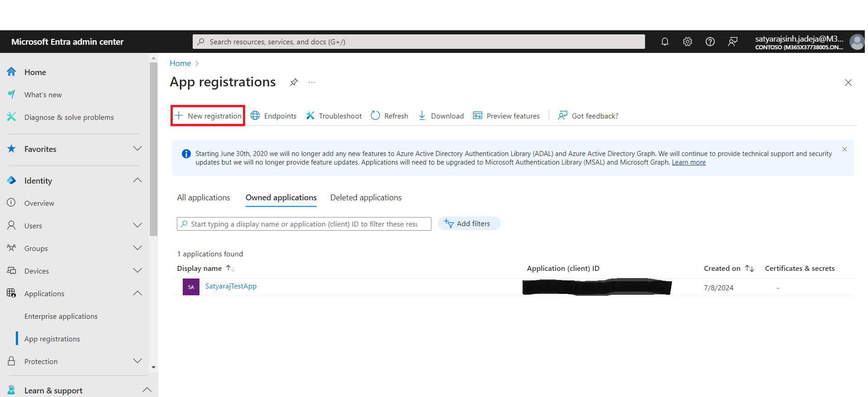868x397 pixels.
Task: Click the Home icon in sidebar
Action: coord(11,72)
